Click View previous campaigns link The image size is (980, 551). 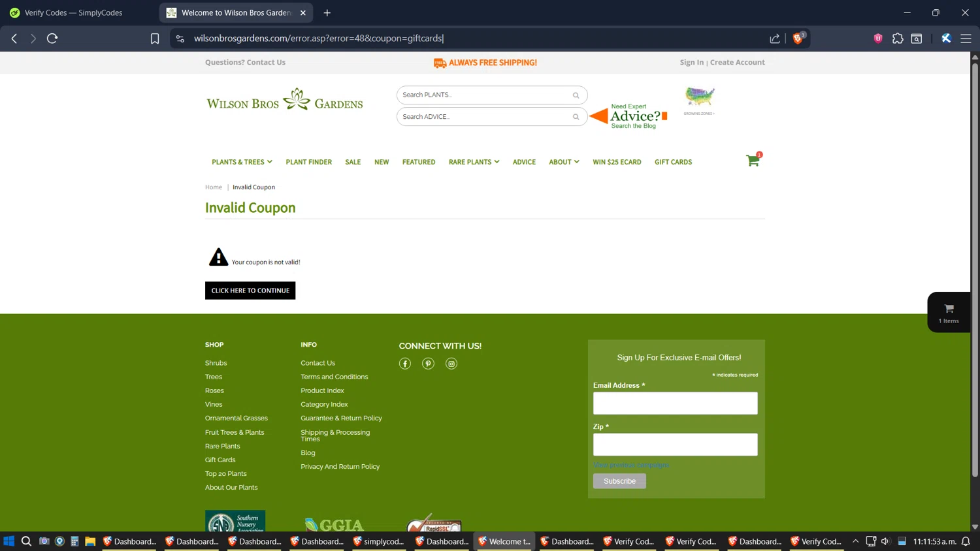coord(631,465)
